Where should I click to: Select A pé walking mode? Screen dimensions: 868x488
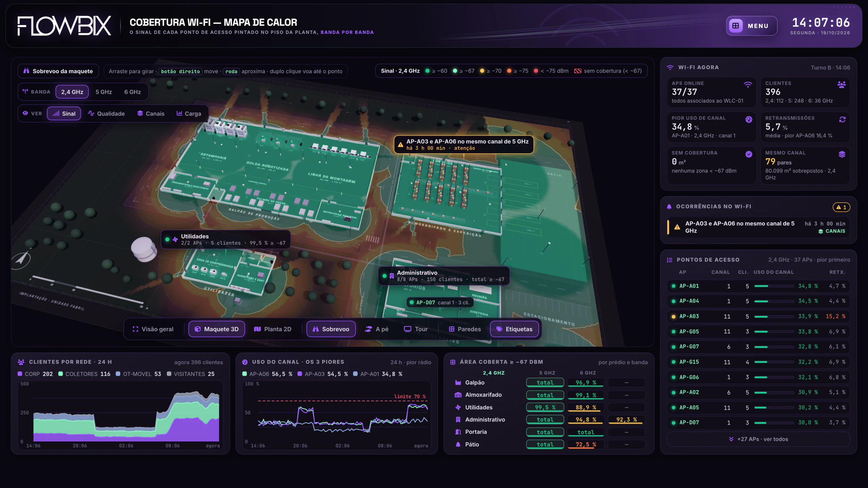[376, 329]
